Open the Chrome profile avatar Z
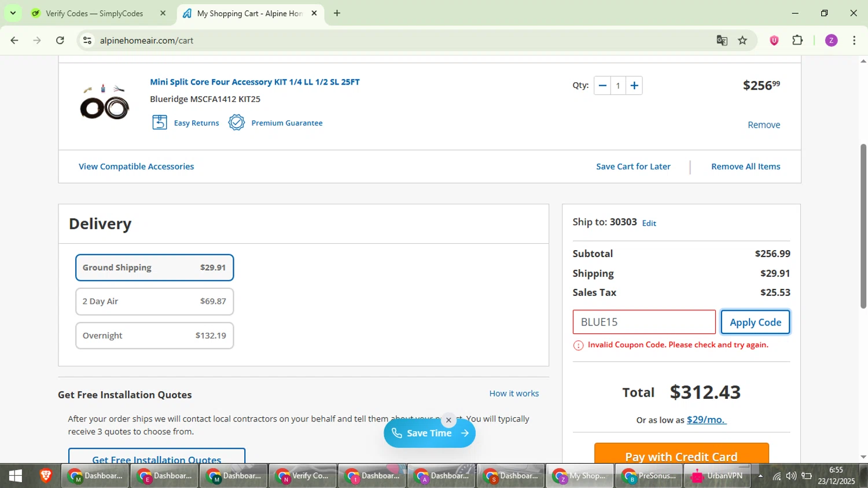 (831, 41)
